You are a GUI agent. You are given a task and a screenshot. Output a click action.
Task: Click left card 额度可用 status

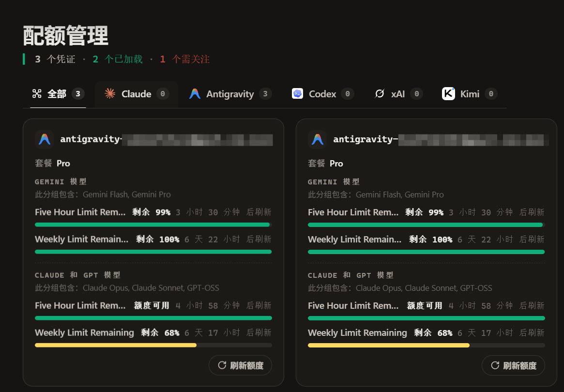pos(152,306)
